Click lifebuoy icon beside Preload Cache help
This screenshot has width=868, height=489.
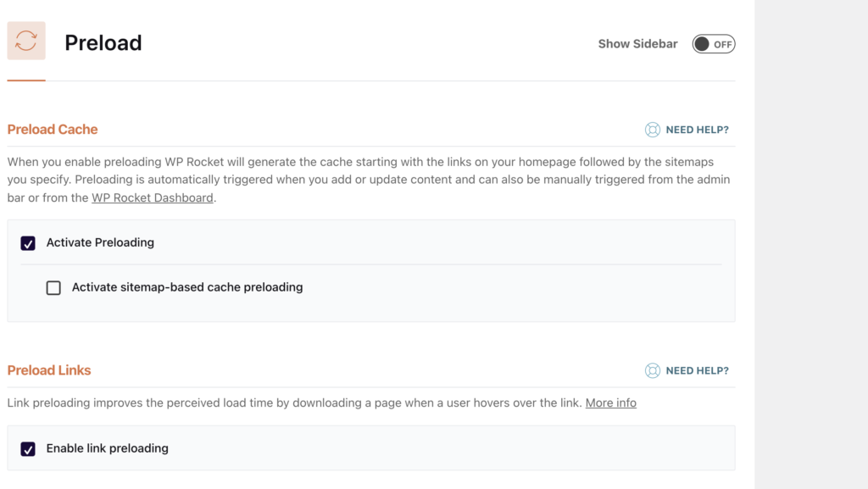click(x=653, y=130)
